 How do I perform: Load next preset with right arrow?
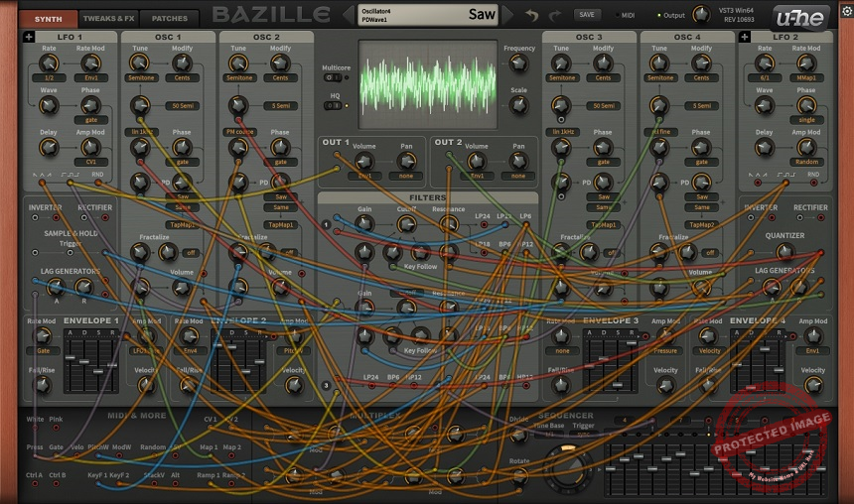(507, 15)
